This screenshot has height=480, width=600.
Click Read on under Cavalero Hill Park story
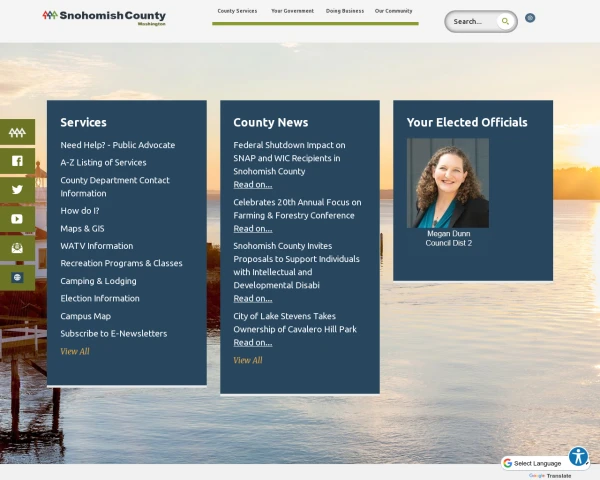pyautogui.click(x=253, y=343)
